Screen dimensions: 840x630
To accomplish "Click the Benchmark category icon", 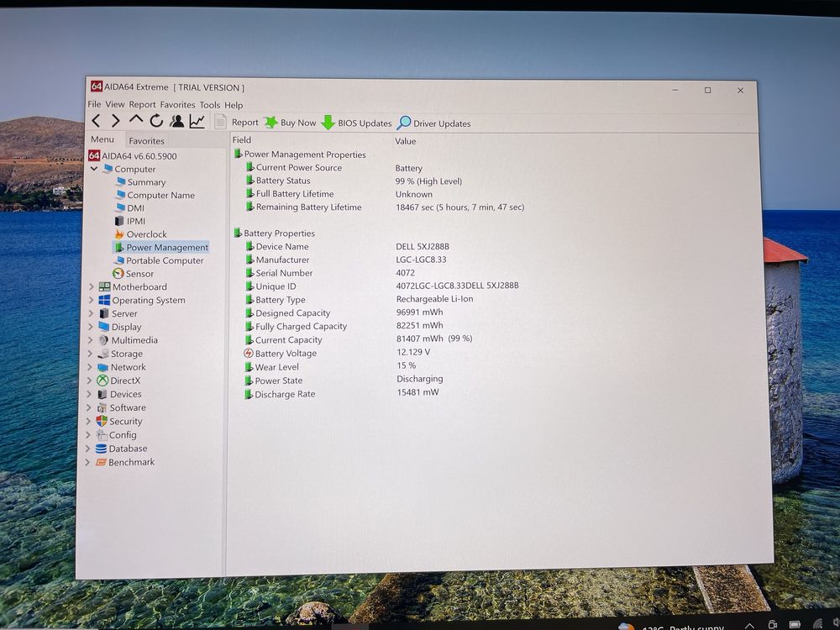I will pos(101,462).
